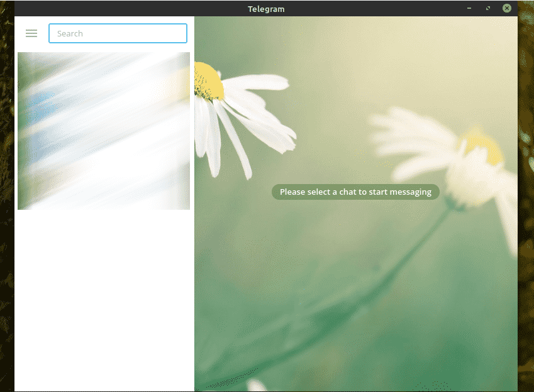Image resolution: width=534 pixels, height=392 pixels.
Task: Click the Telegram title bar text
Action: click(x=266, y=9)
